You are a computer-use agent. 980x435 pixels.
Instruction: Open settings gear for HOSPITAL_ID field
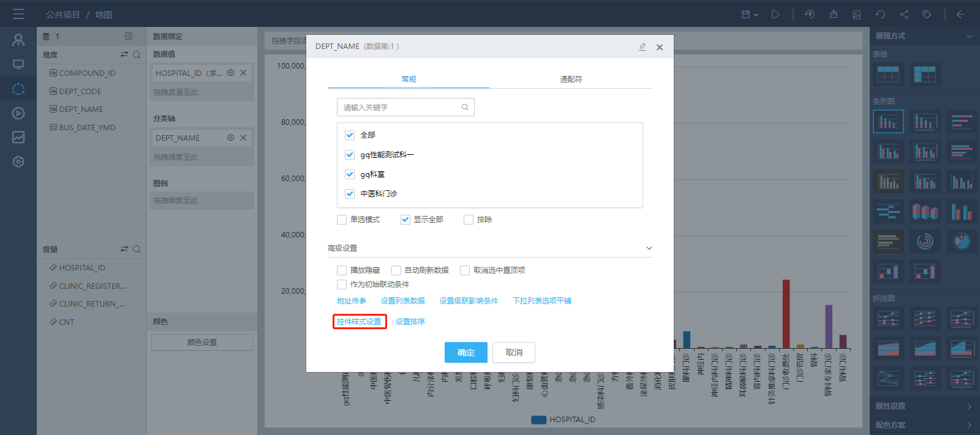231,73
